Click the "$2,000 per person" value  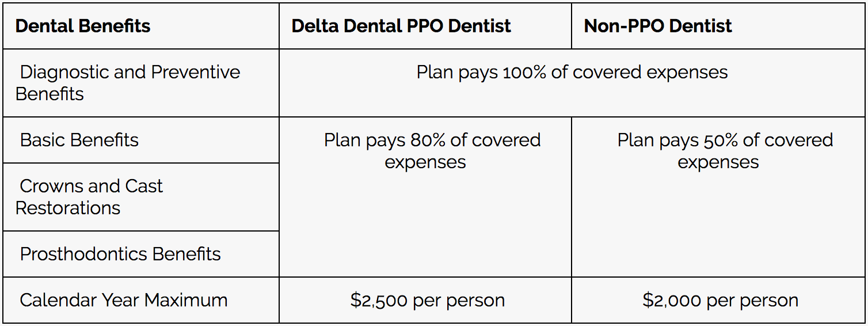point(720,300)
